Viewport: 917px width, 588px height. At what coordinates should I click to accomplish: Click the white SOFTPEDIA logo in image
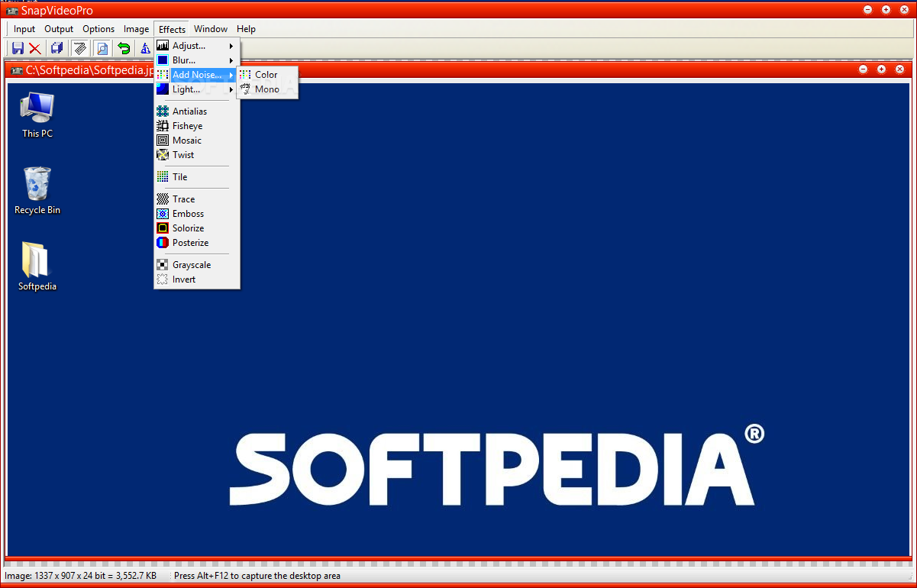click(x=496, y=466)
